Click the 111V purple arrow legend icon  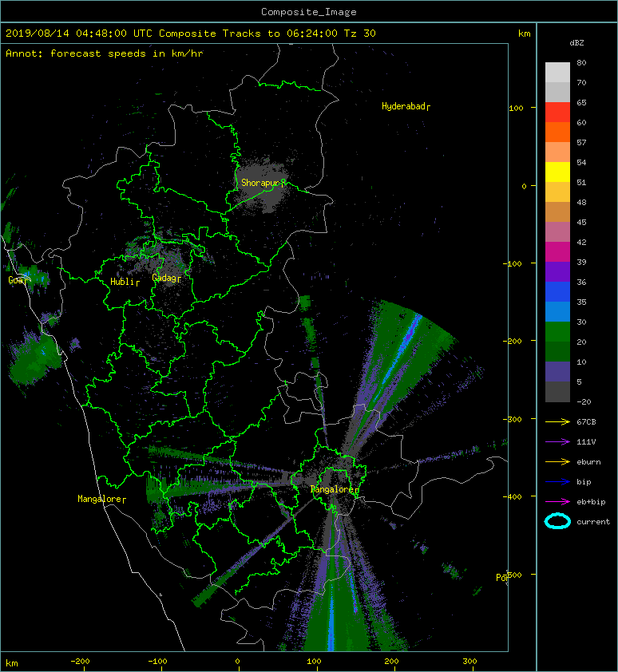[x=557, y=442]
